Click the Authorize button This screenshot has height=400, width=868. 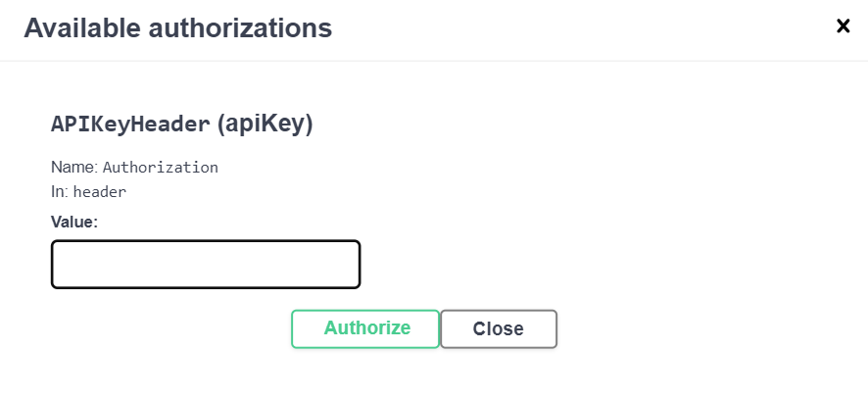367,328
